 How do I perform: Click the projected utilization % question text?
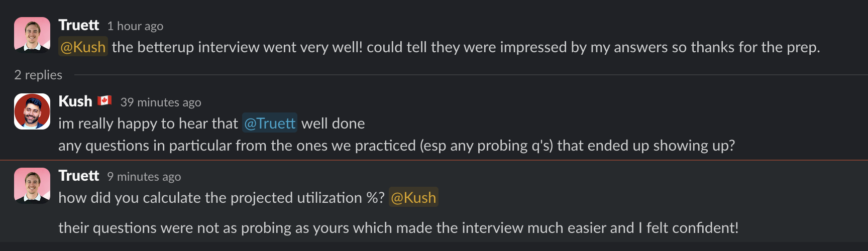click(221, 198)
